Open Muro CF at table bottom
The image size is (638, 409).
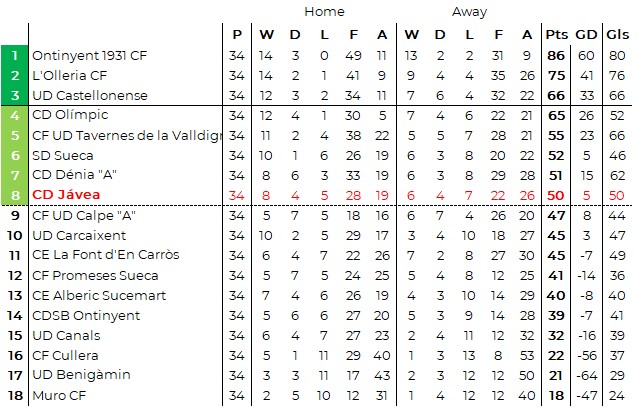pos(59,395)
